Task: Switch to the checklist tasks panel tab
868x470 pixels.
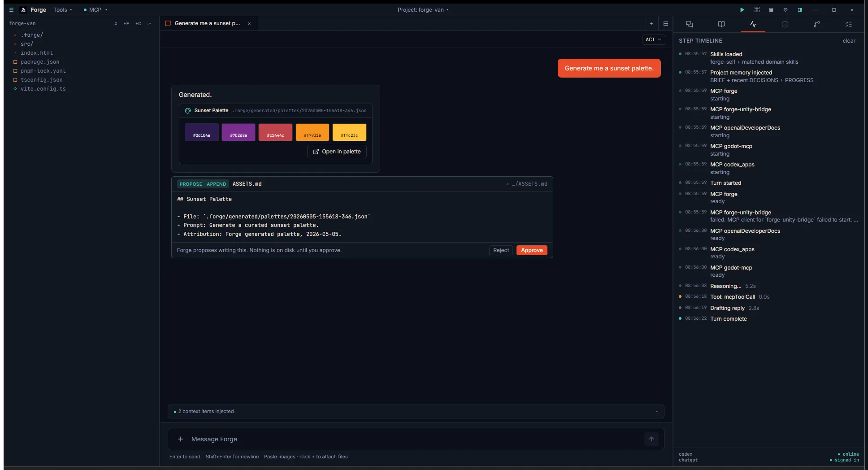Action: tap(849, 24)
